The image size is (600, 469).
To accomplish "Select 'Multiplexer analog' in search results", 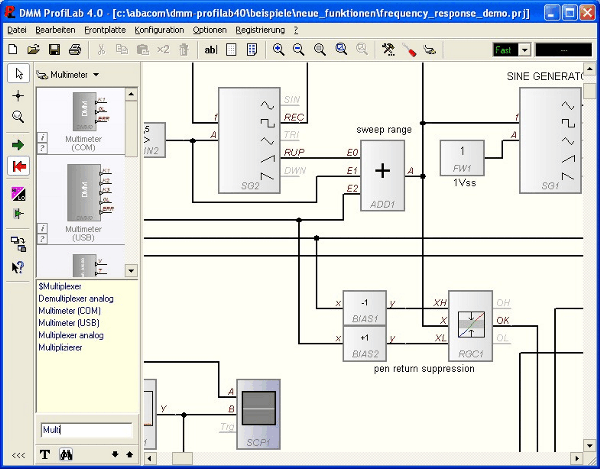I will (x=71, y=335).
